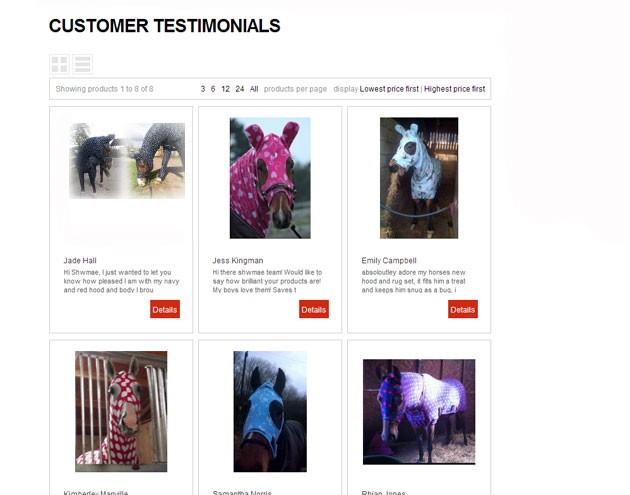The height and width of the screenshot is (495, 630).
Task: Open Jade Hall testimonial Details
Action: coord(165,309)
